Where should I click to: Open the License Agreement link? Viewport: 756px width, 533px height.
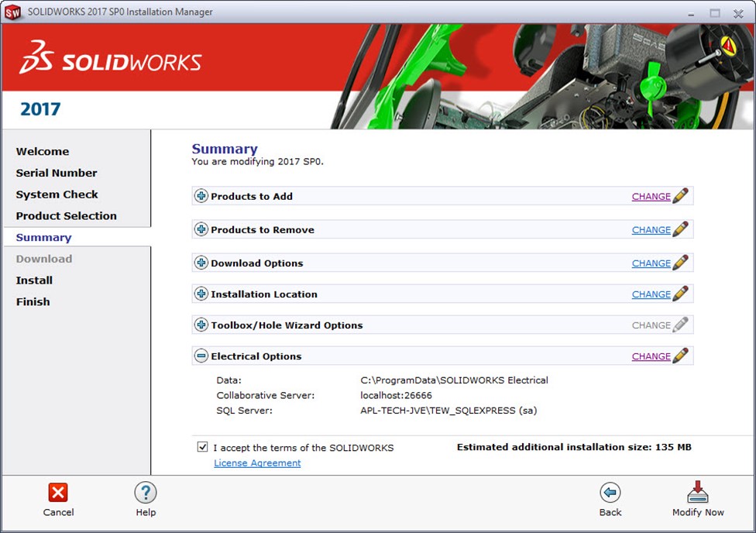coord(257,463)
